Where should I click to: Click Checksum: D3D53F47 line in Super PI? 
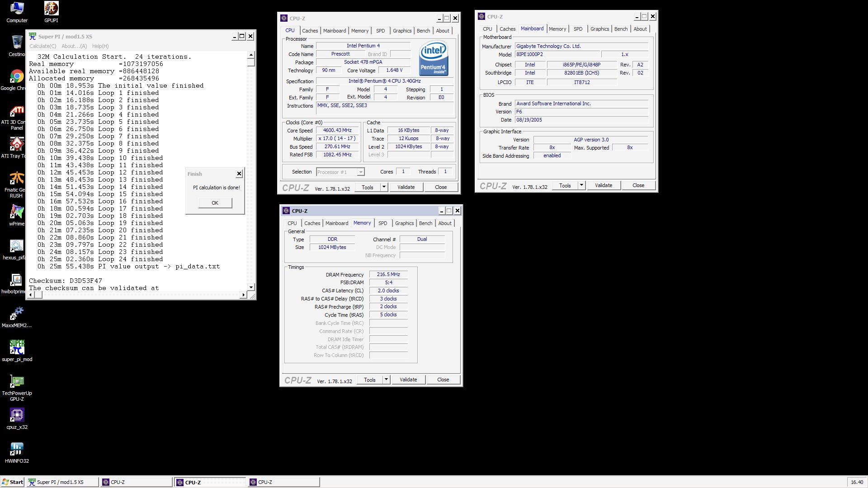click(66, 281)
